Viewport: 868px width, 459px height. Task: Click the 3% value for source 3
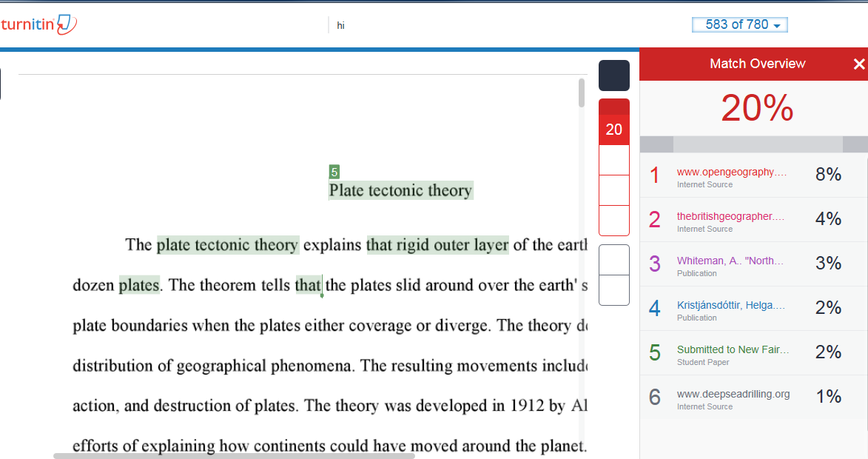pyautogui.click(x=828, y=263)
